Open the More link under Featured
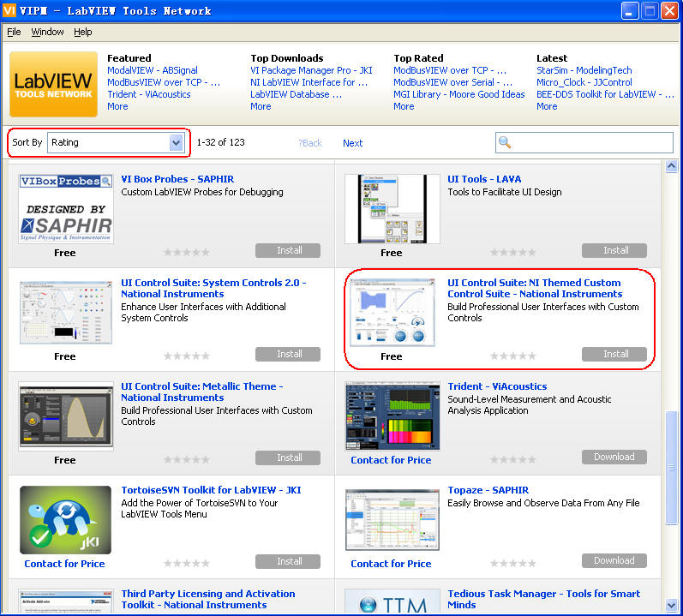The image size is (683, 616). [117, 106]
